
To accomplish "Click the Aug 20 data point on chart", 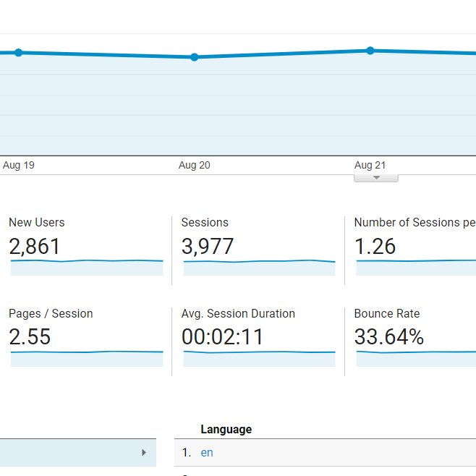I will tap(195, 57).
